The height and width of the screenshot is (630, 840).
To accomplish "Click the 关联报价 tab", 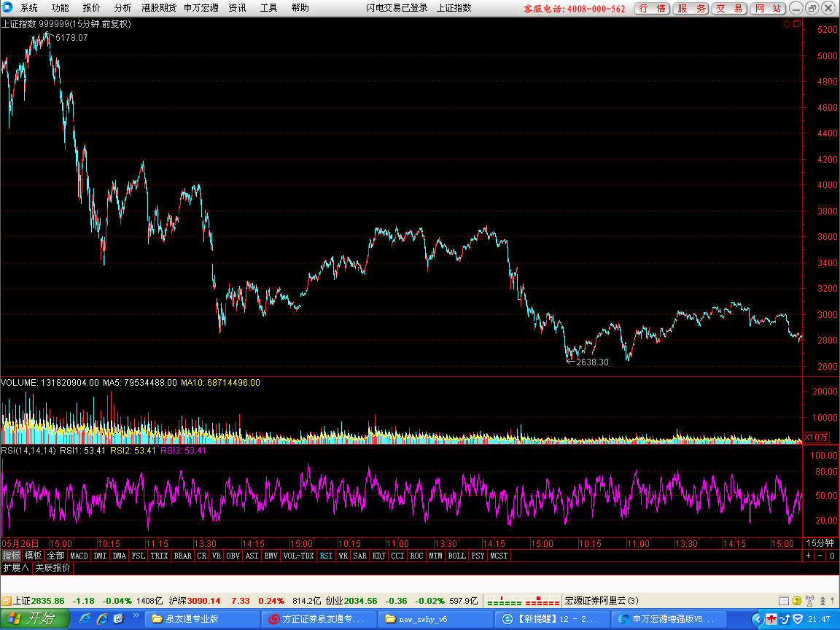I will 52,567.
